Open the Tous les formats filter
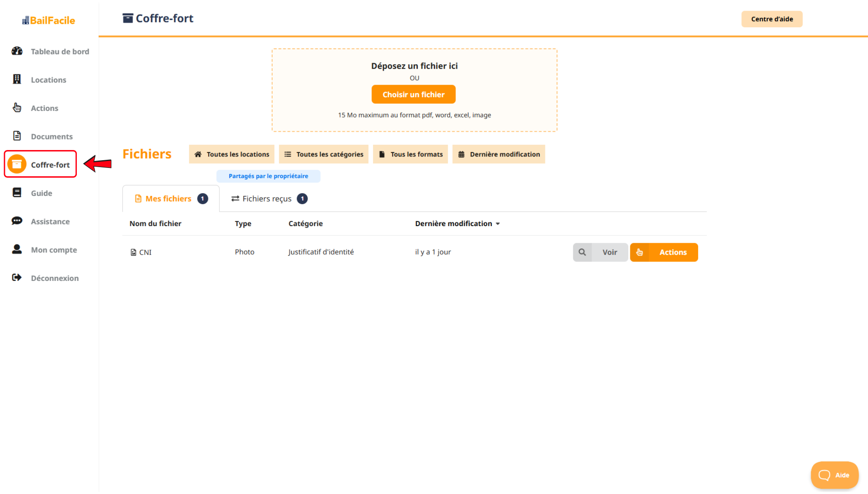The image size is (868, 494). pyautogui.click(x=410, y=154)
